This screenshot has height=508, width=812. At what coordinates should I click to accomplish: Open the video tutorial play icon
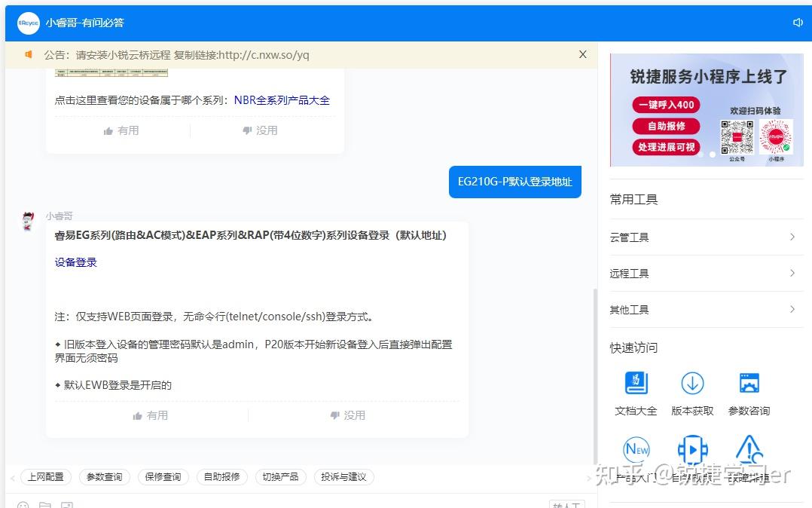click(692, 449)
